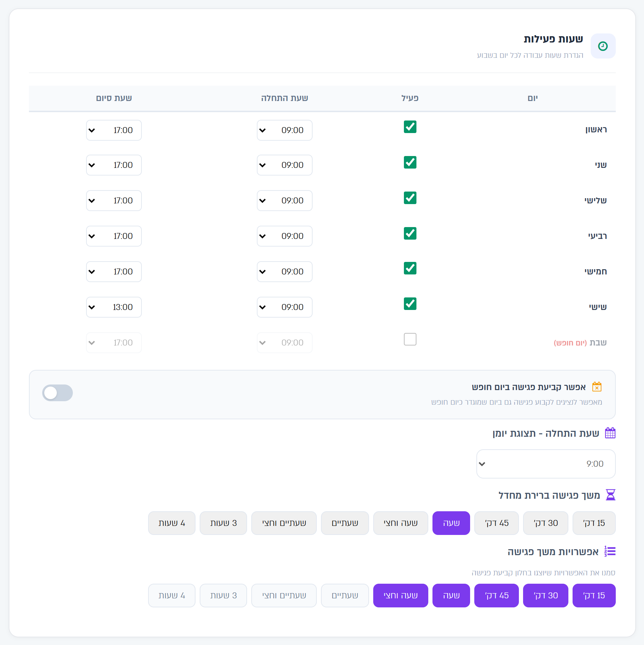Image resolution: width=644 pixels, height=645 pixels.
Task: Click the orange calendar icon for holiday meetings
Action: pos(597,387)
